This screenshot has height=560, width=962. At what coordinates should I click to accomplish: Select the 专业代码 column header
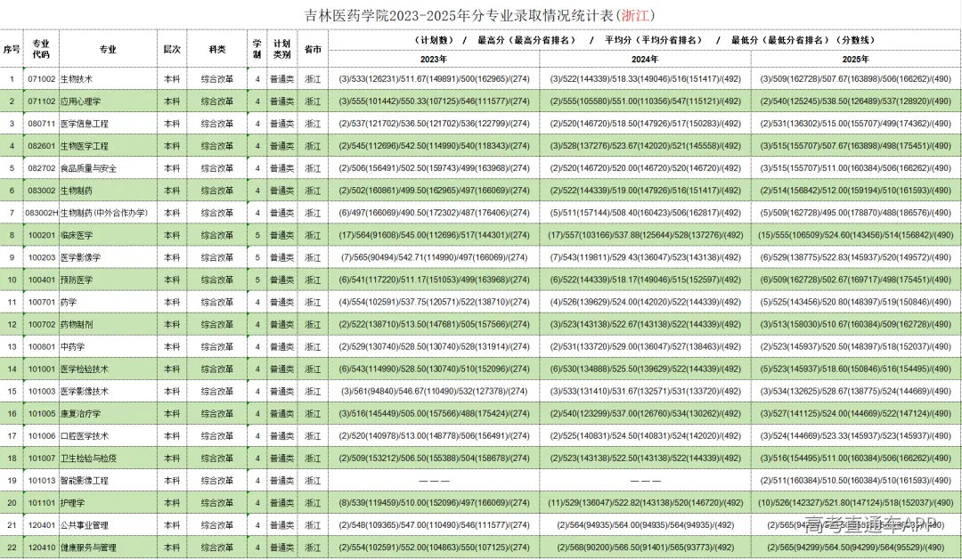[x=41, y=49]
